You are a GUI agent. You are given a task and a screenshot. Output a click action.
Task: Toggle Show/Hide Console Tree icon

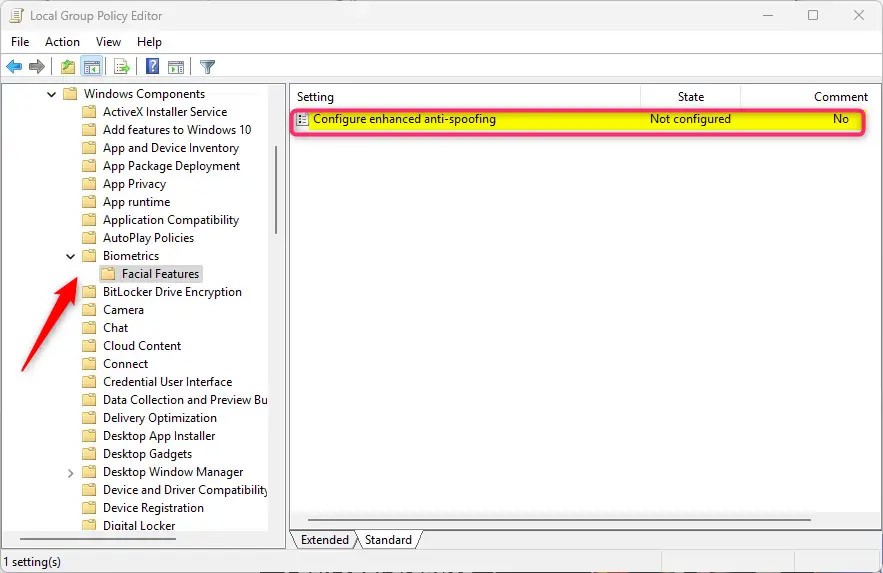click(x=92, y=67)
